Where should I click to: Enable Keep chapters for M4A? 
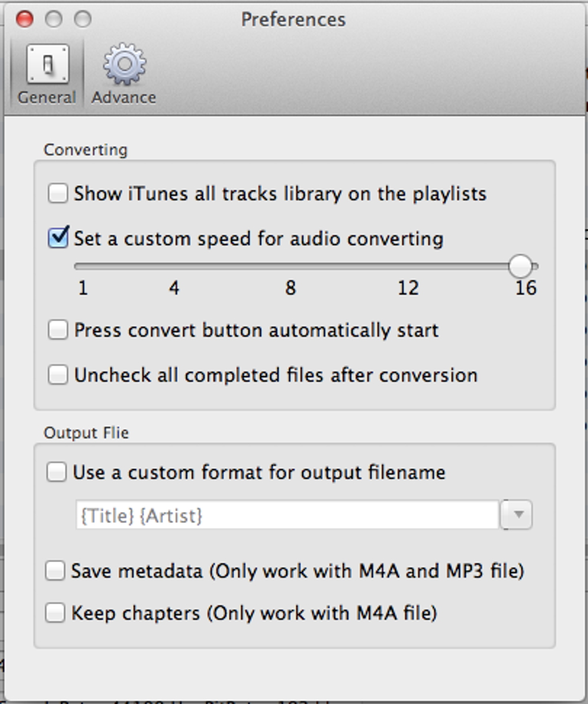point(55,612)
